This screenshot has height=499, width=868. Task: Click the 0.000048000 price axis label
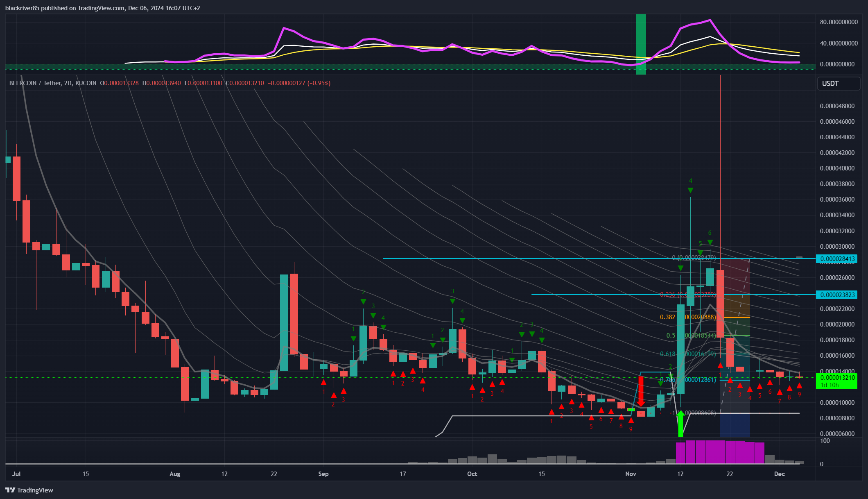tap(837, 106)
